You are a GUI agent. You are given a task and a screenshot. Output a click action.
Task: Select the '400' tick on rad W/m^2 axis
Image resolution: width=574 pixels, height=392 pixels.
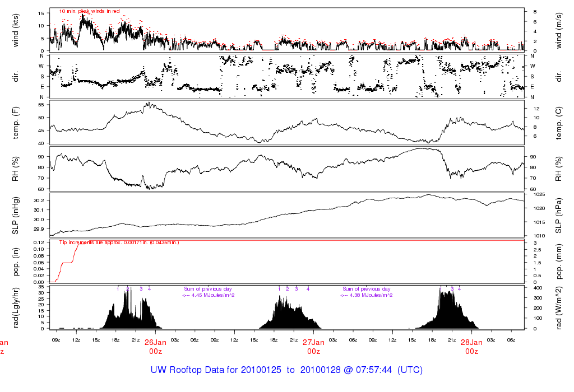coord(538,288)
